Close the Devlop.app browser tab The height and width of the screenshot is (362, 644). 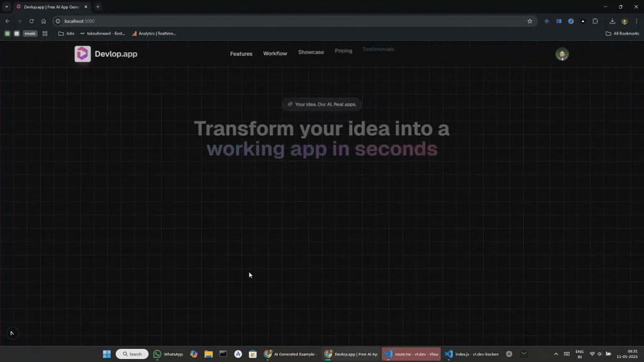point(86,7)
